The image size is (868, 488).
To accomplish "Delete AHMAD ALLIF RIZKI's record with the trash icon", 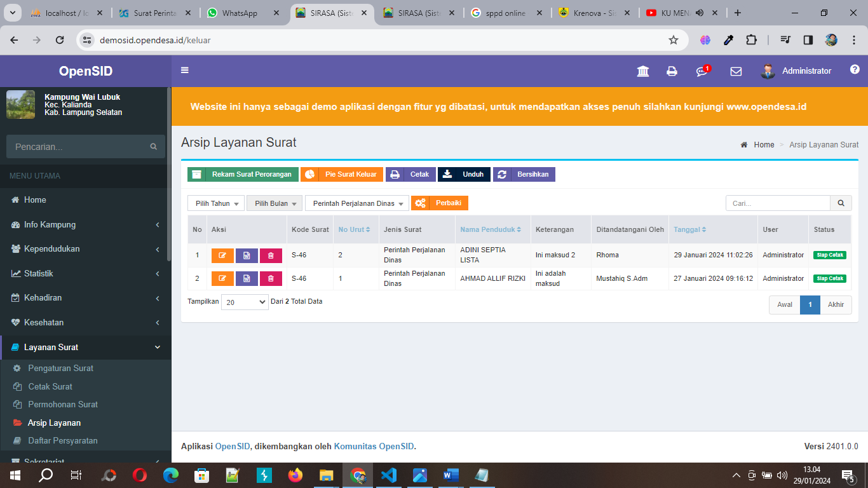I will tap(271, 278).
